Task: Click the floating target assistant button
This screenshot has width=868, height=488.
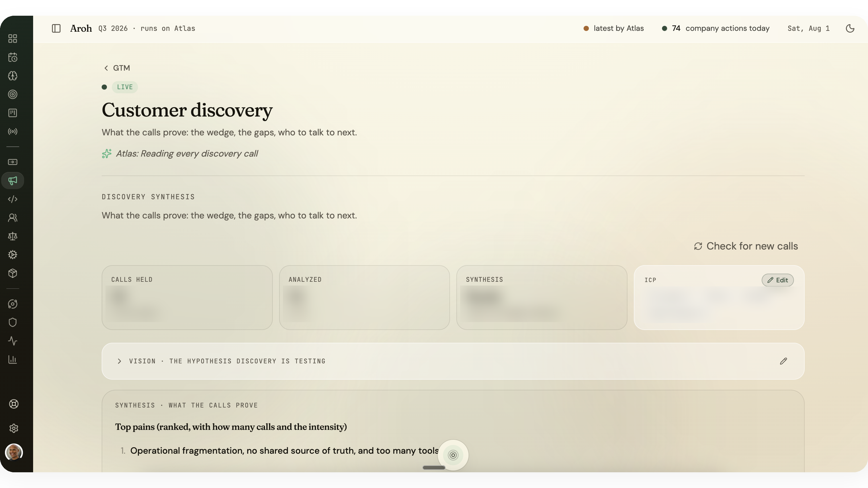Action: pos(453,455)
